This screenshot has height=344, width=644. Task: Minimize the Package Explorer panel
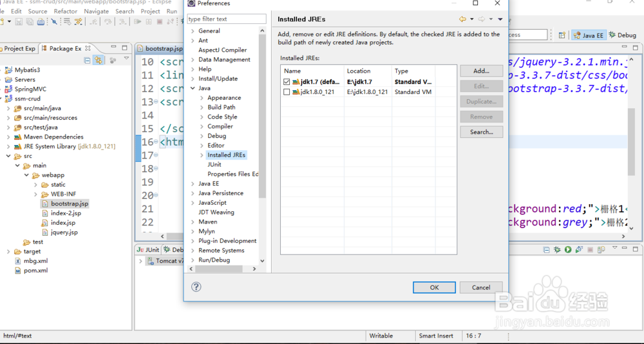(x=114, y=48)
